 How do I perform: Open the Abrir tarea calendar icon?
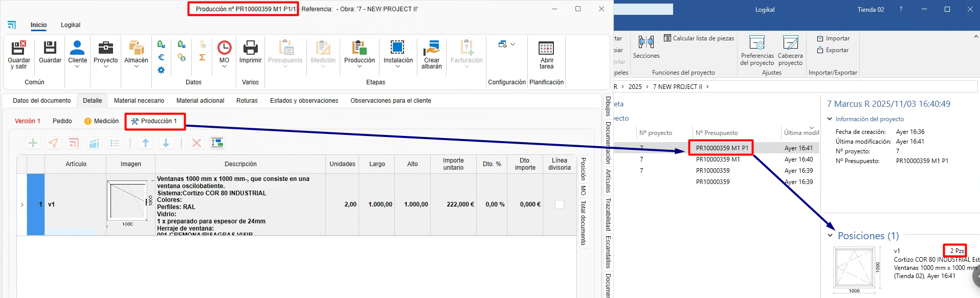click(x=546, y=48)
